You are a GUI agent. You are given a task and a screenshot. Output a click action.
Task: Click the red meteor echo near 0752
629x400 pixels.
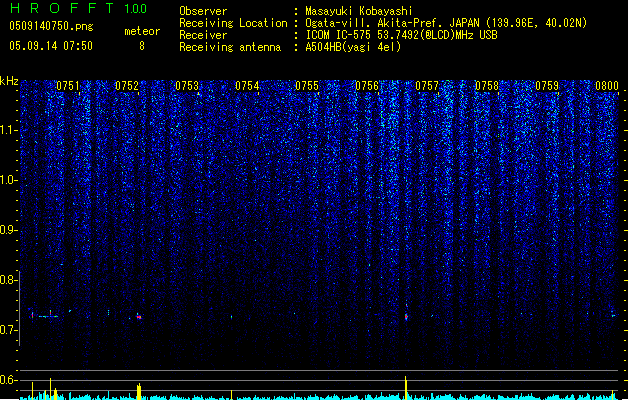[x=139, y=317]
